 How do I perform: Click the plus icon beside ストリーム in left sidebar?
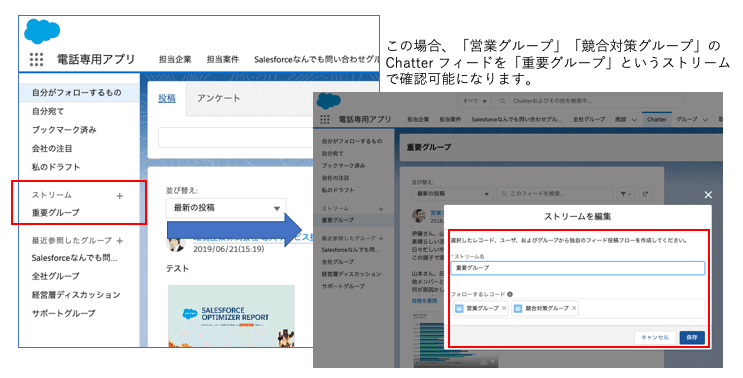click(119, 196)
